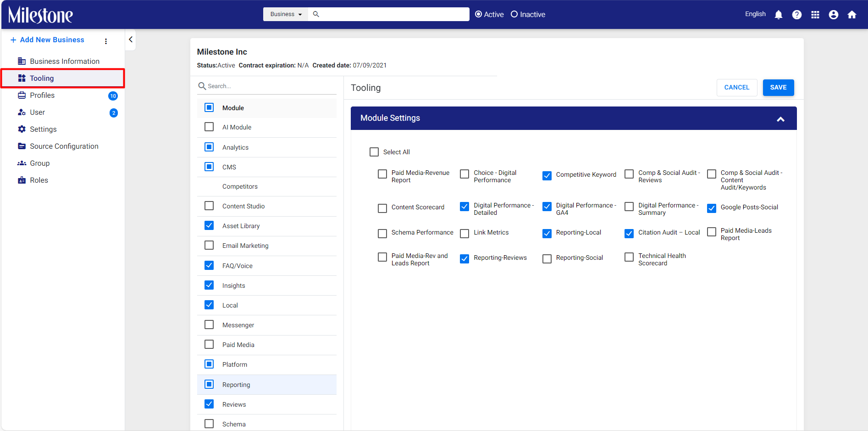Click the CANCEL button
Viewport: 868px width, 431px height.
(737, 88)
